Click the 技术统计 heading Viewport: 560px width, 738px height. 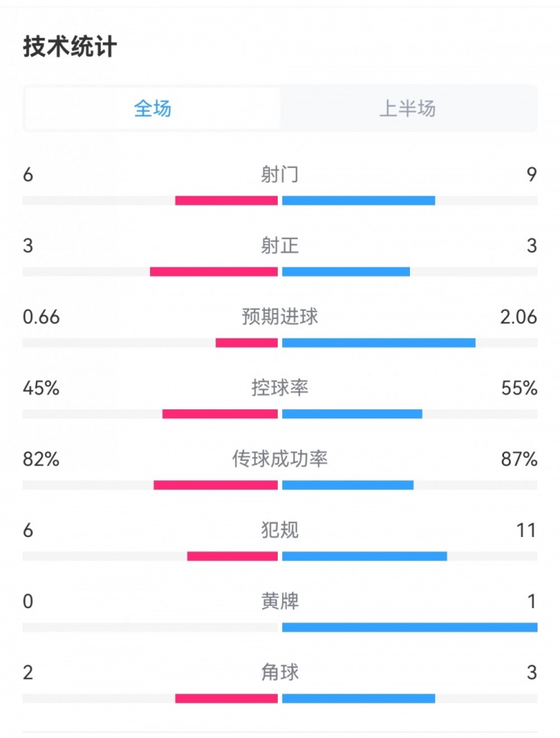click(70, 47)
